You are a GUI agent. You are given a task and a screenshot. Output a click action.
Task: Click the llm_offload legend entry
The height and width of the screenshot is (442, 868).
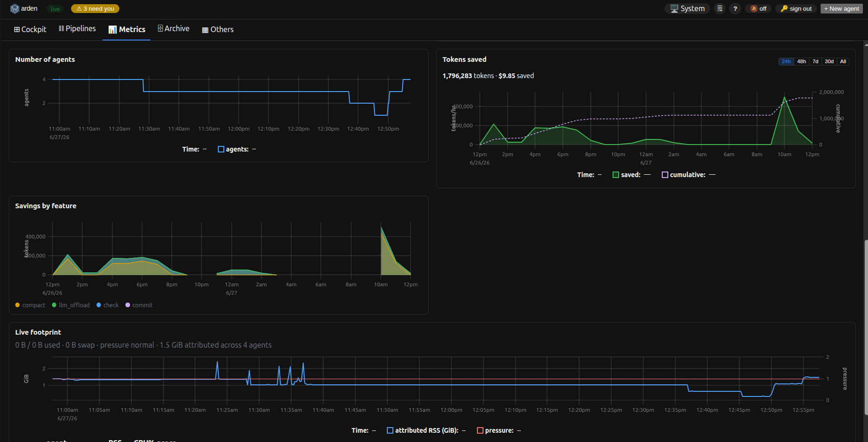pyautogui.click(x=71, y=305)
